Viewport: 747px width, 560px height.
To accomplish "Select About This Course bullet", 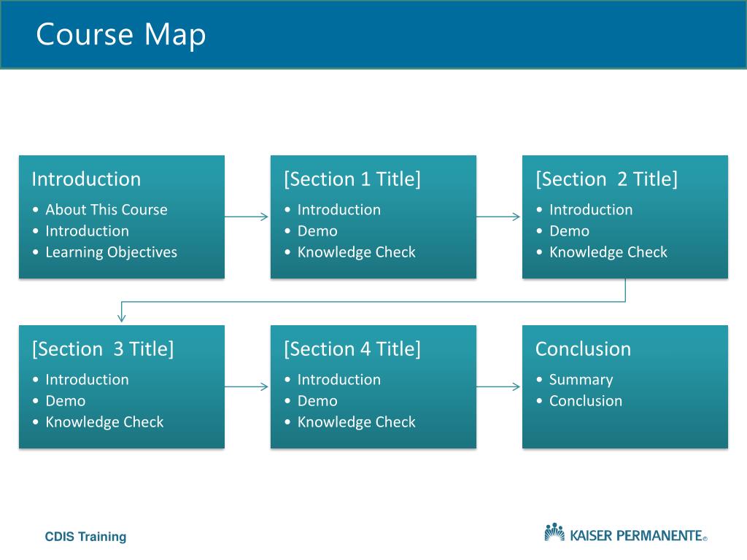I will click(x=107, y=209).
